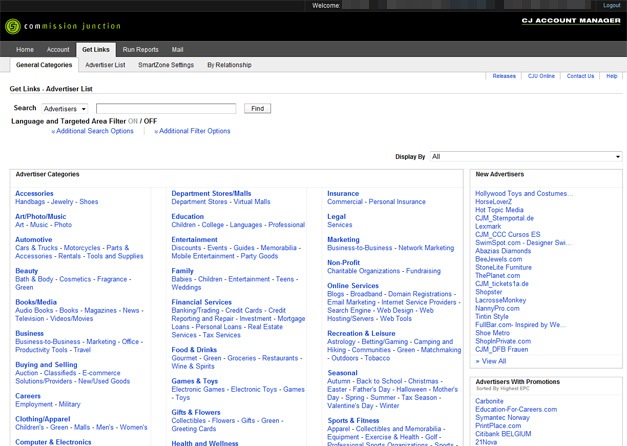The width and height of the screenshot is (627, 446).
Task: Open the Run Reports tab
Action: point(140,50)
